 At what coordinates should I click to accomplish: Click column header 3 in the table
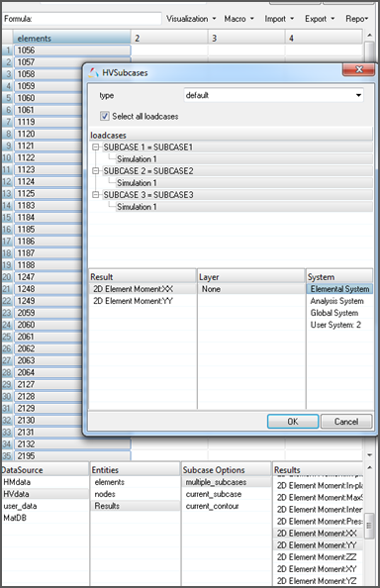[246, 39]
